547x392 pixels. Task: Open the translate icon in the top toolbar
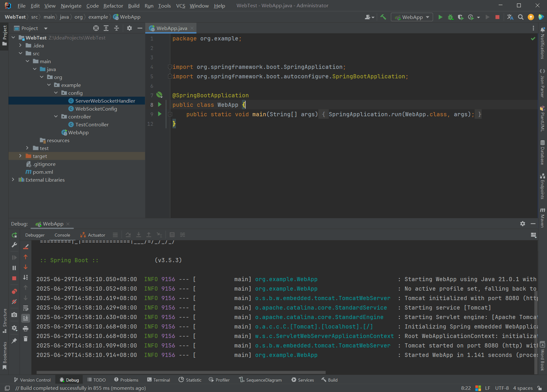[510, 17]
